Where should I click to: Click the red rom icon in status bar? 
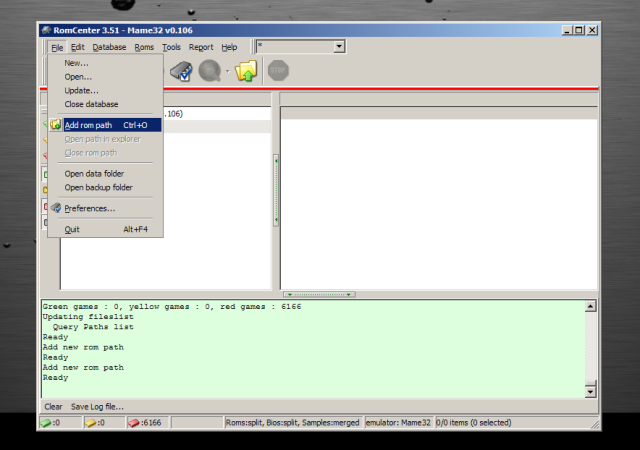pyautogui.click(x=133, y=423)
